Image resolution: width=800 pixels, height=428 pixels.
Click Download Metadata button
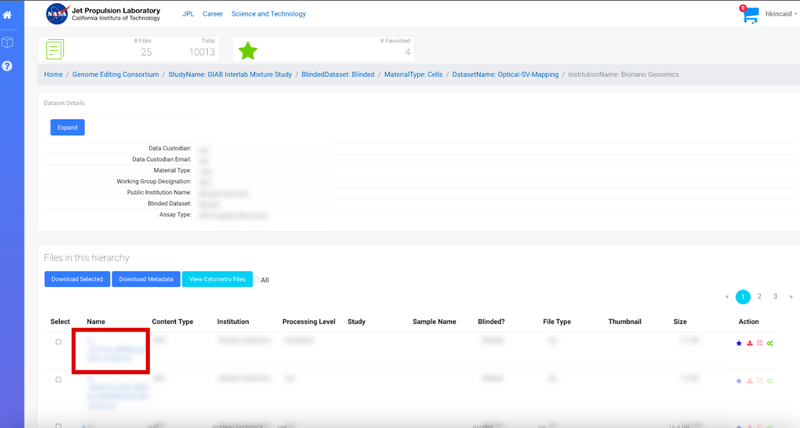coord(146,279)
